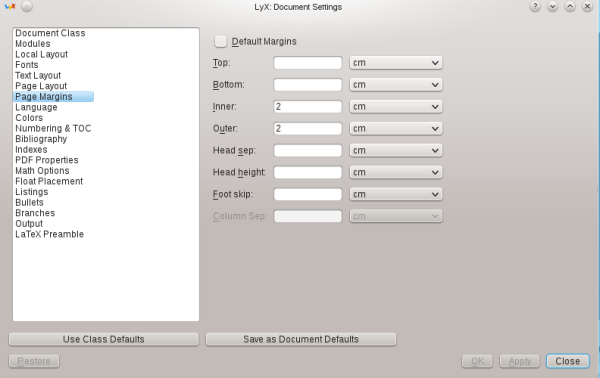The width and height of the screenshot is (600, 378).
Task: Open the Top margin unit dropdown
Action: [396, 63]
